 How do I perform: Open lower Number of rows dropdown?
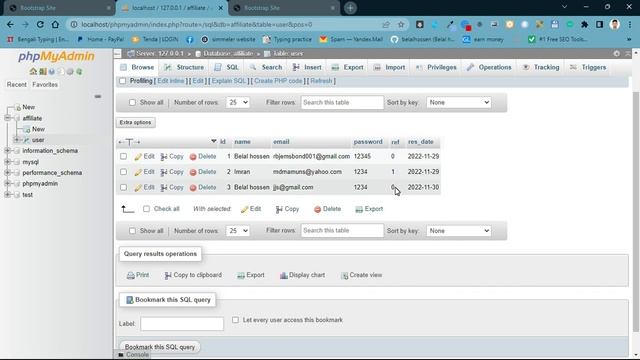coord(238,231)
